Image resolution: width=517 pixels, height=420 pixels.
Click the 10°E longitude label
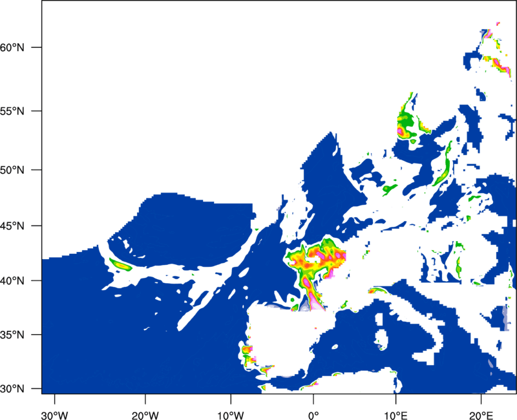[396, 415]
